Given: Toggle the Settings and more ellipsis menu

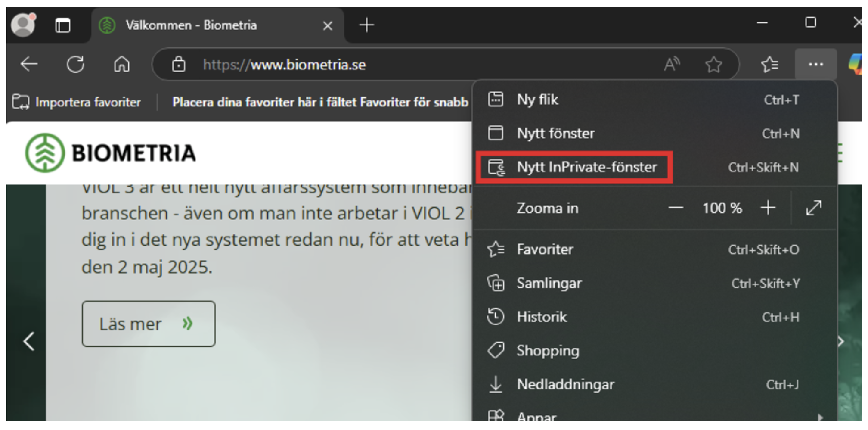Looking at the screenshot, I should (x=816, y=65).
